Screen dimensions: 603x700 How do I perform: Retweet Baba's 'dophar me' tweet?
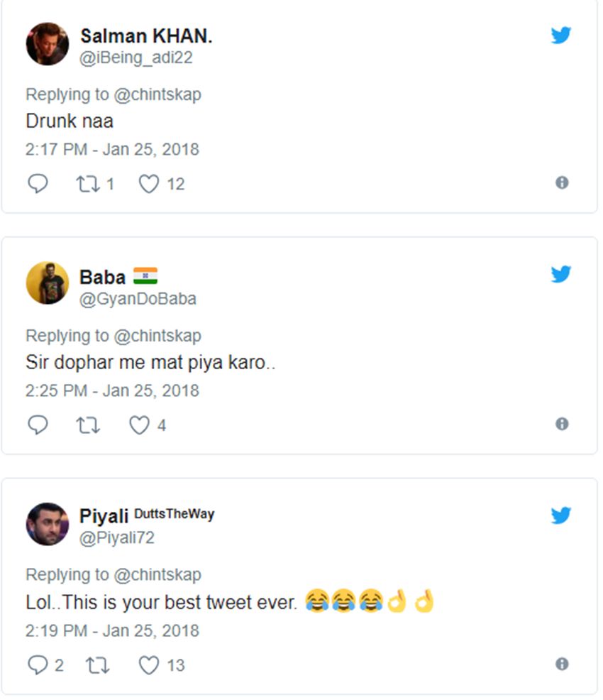87,425
